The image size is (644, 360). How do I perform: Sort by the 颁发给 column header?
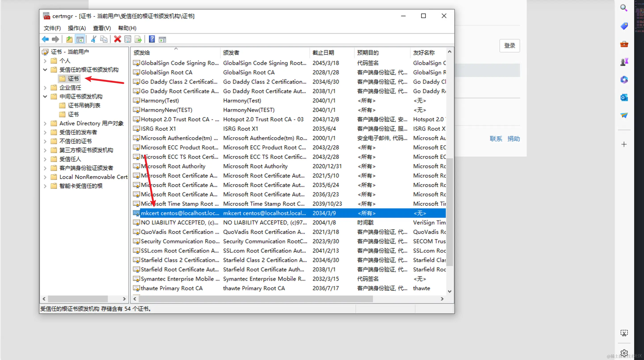[176, 52]
